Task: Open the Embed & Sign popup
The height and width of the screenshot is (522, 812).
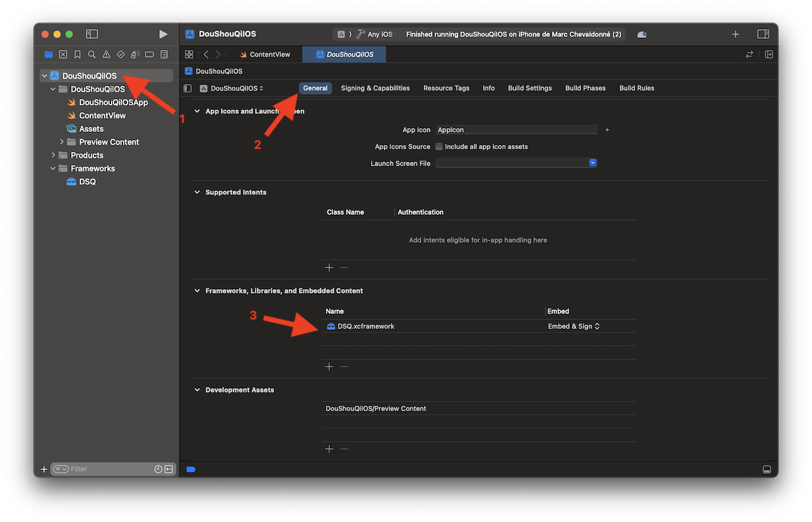Action: (573, 326)
